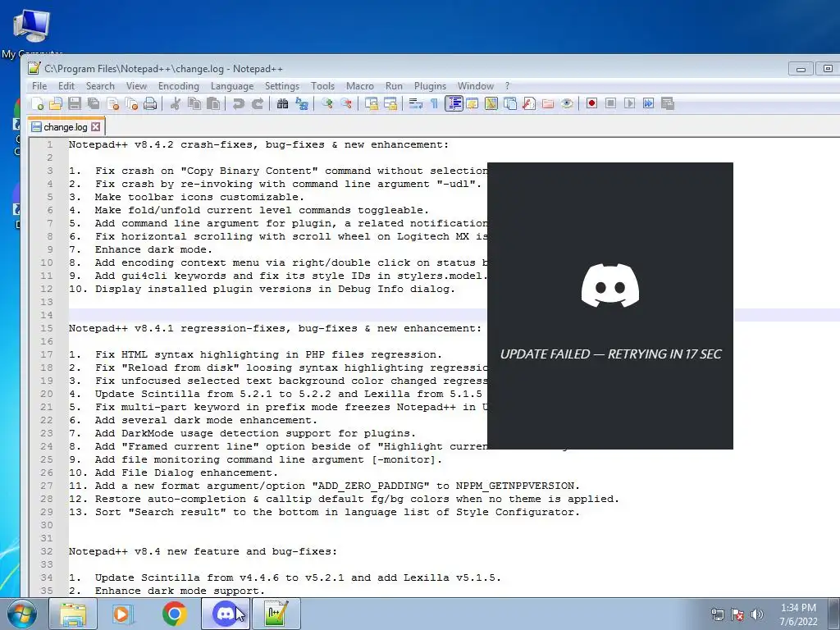
Task: Select the change.log tab
Action: (x=66, y=127)
